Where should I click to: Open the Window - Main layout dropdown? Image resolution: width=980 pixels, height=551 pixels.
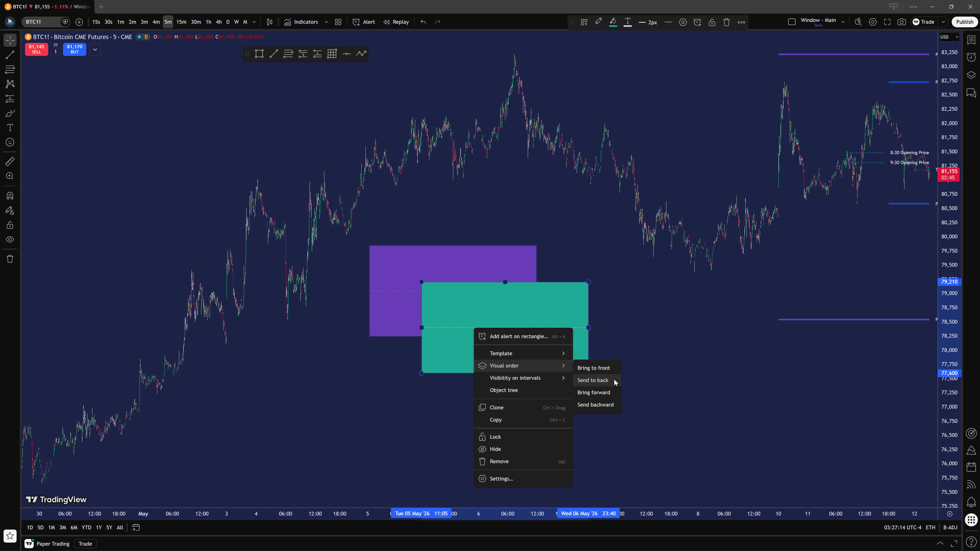click(843, 22)
